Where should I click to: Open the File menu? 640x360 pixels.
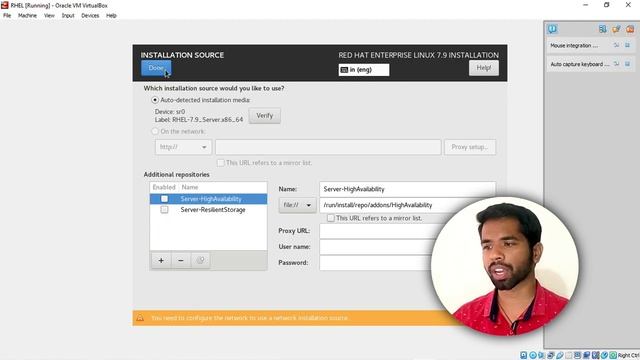[x=7, y=16]
